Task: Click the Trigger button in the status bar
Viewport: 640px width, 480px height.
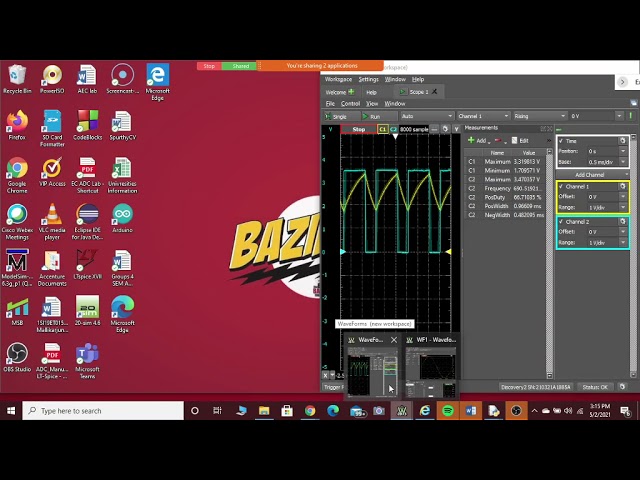Action: coord(334,387)
